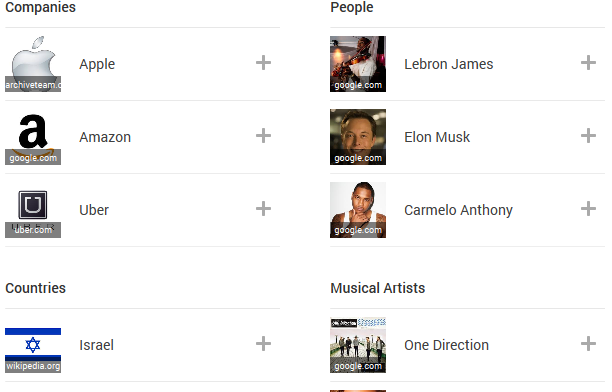The image size is (612, 392).
Task: Select the Israel topic name
Action: pyautogui.click(x=96, y=345)
